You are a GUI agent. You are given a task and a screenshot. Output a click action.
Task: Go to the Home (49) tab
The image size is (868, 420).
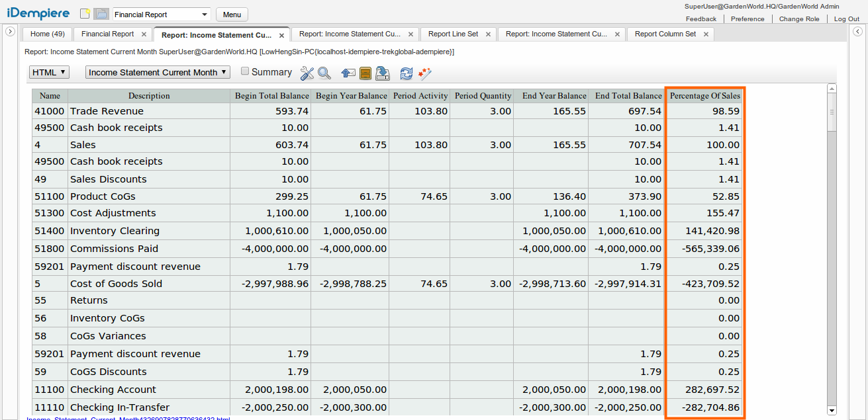click(47, 34)
